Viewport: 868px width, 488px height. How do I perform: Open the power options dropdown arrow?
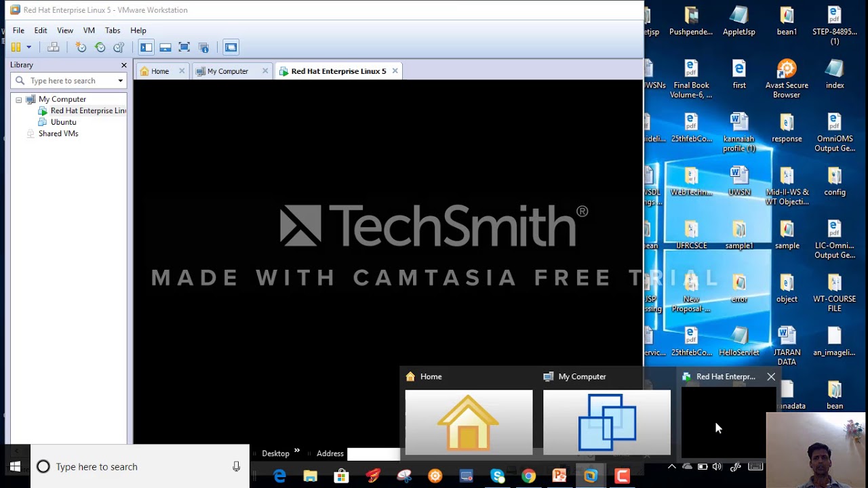pos(28,47)
